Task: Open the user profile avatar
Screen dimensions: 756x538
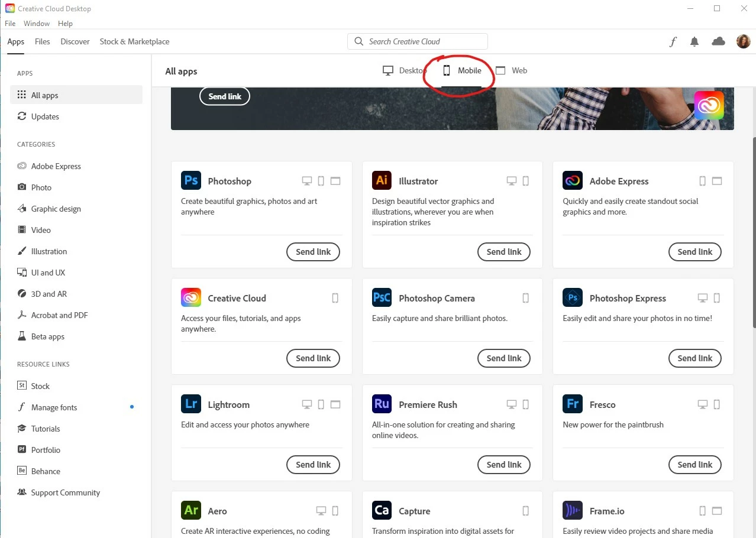Action: pyautogui.click(x=744, y=41)
